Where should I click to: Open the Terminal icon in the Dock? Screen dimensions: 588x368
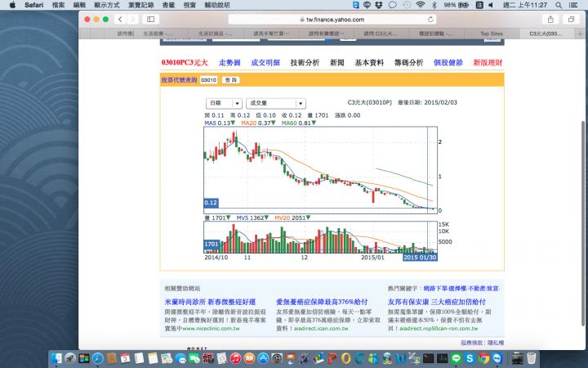pyautogui.click(x=428, y=359)
